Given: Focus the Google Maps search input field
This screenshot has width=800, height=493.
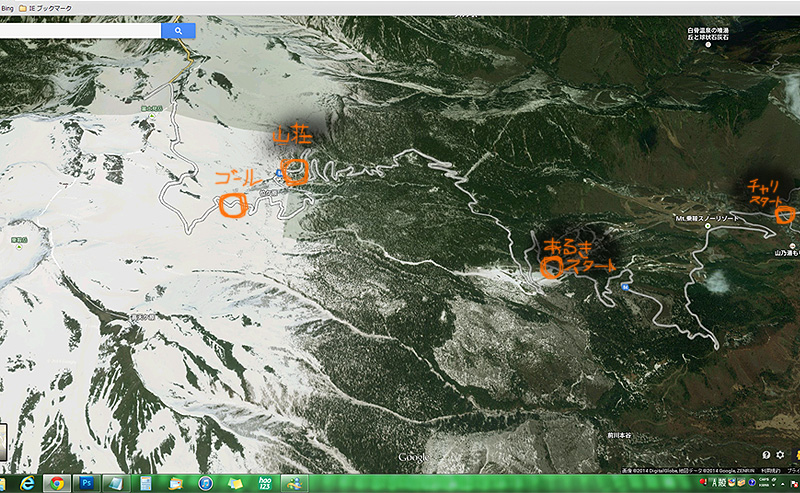Looking at the screenshot, I should pos(80,31).
